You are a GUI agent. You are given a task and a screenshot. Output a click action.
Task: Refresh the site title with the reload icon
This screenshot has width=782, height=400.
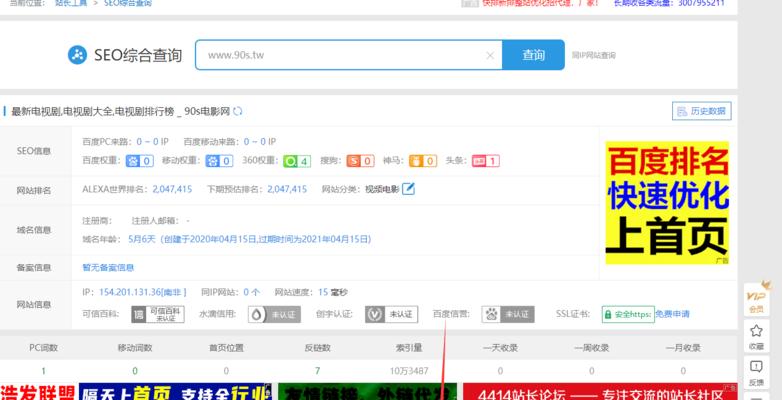(238, 111)
